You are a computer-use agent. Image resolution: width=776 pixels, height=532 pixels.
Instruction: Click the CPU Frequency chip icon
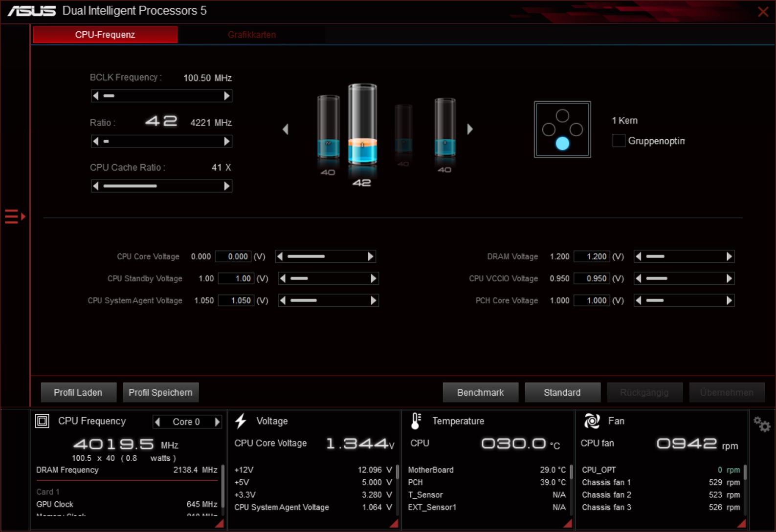[x=42, y=421]
